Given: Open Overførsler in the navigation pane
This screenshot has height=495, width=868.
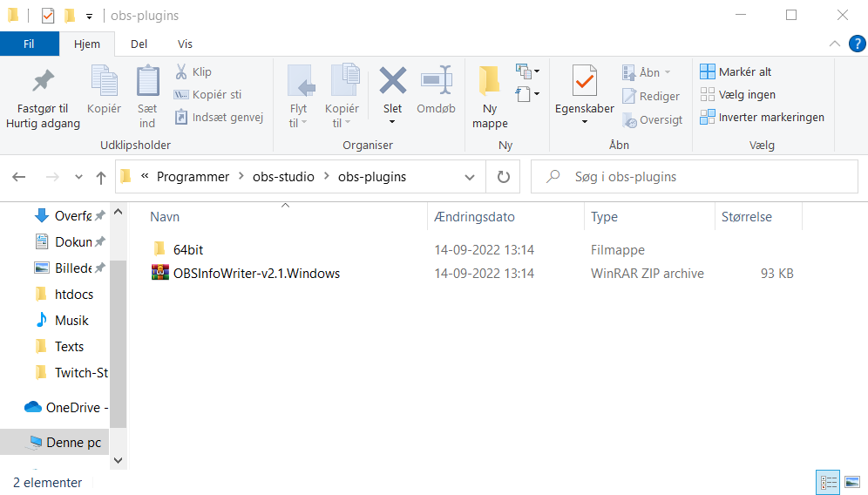Looking at the screenshot, I should point(70,216).
